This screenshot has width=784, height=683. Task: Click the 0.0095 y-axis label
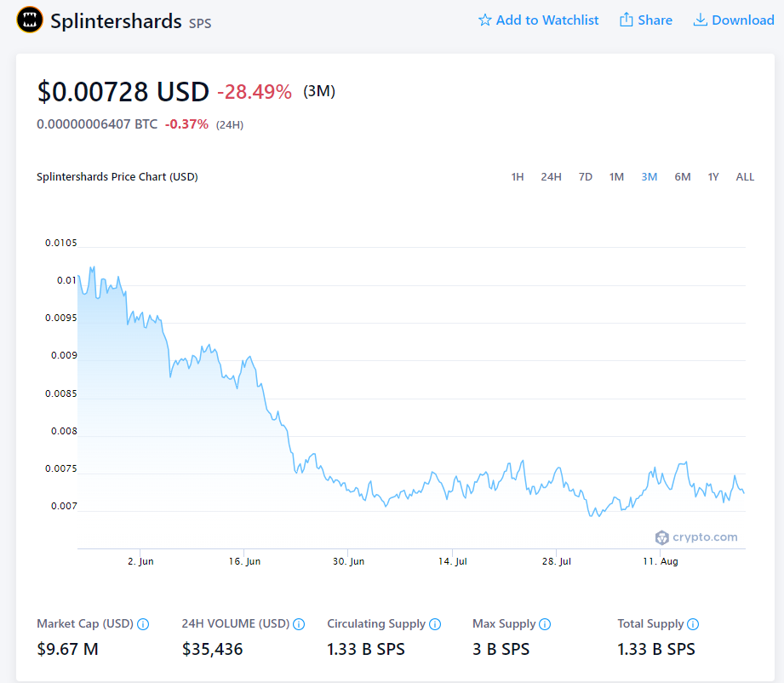point(61,318)
